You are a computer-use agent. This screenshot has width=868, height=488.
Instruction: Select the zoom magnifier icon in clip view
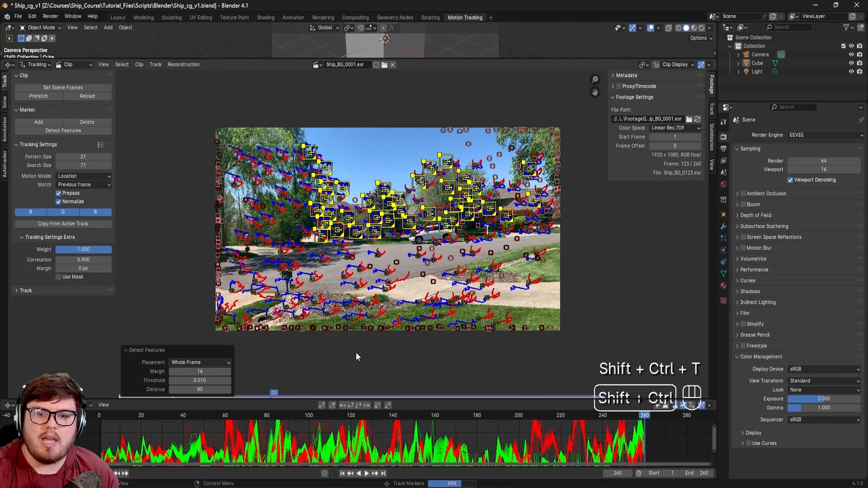(x=595, y=79)
